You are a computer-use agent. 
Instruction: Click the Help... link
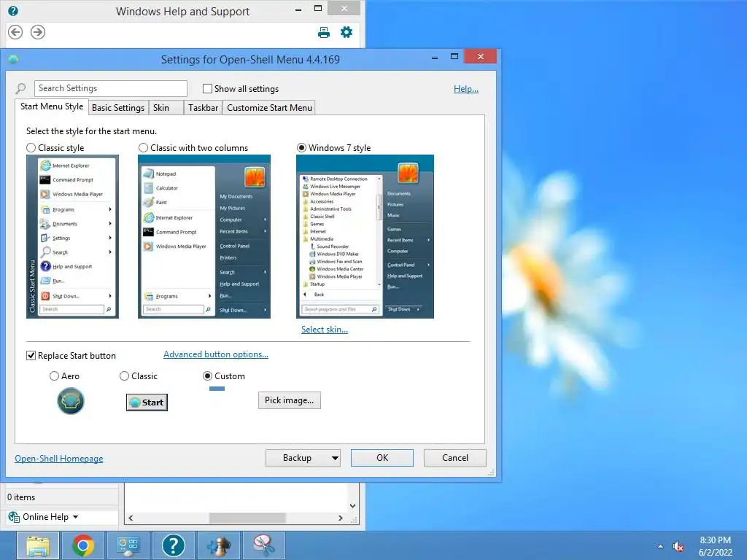466,89
